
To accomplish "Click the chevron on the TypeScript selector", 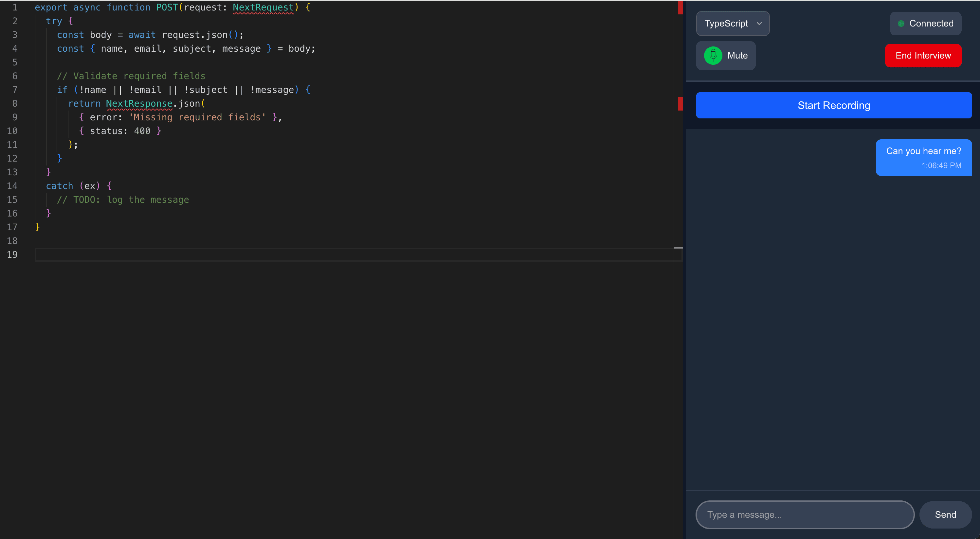I will [760, 23].
